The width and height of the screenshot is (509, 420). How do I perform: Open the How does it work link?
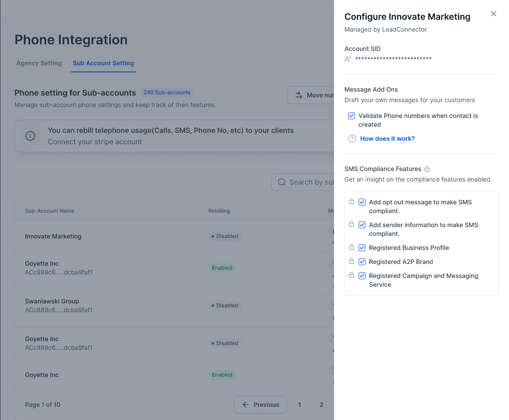coord(387,139)
